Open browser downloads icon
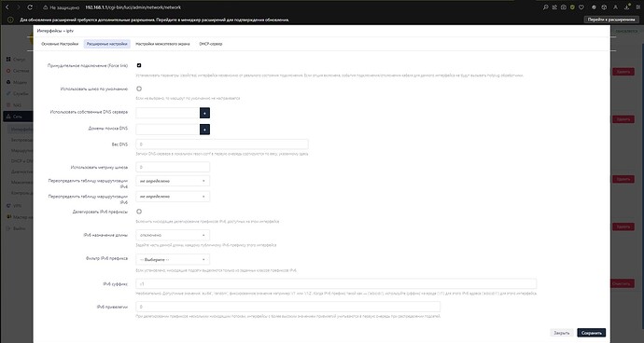Viewport: 644px width, 343px height. (x=627, y=7)
